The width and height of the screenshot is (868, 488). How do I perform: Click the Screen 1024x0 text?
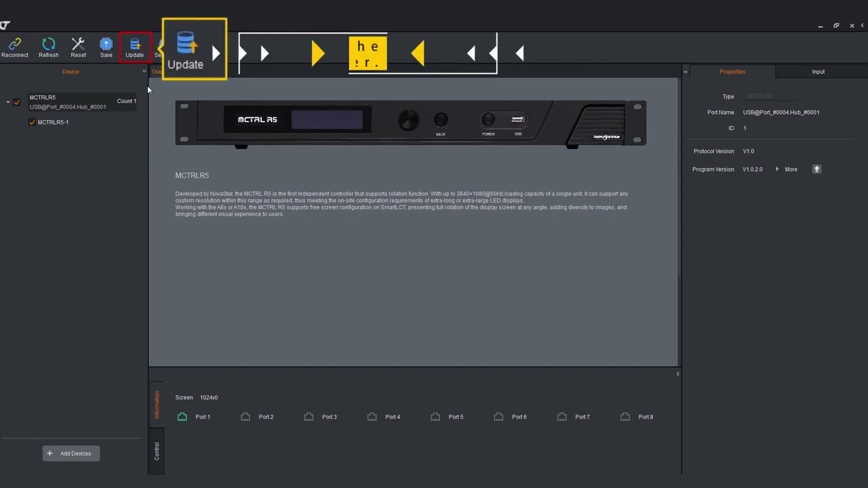pyautogui.click(x=197, y=398)
